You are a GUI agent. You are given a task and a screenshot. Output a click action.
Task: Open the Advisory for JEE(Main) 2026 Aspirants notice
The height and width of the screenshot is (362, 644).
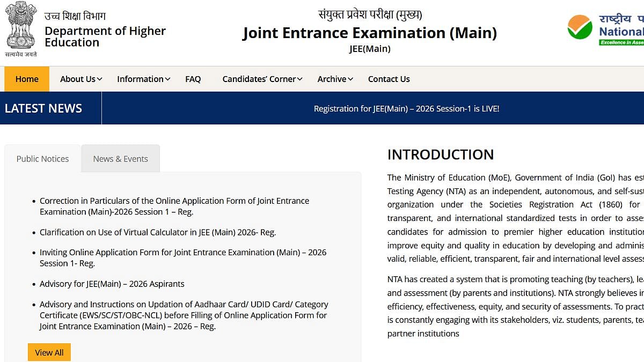coord(112,284)
